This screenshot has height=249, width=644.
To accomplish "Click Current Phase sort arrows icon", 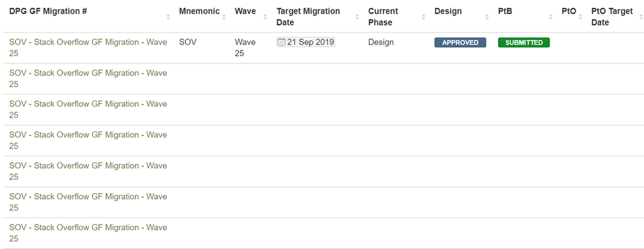I will pyautogui.click(x=424, y=17).
